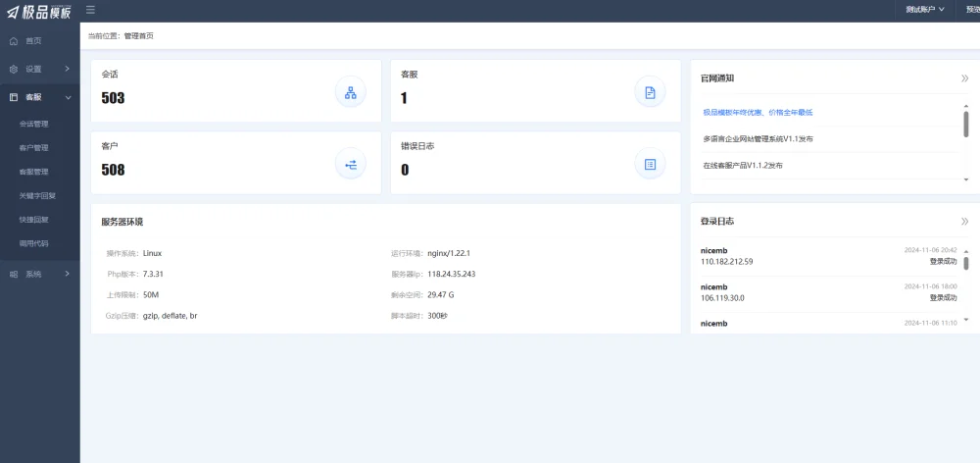Open notice 多语言企业网站管理系统V1.1发布

758,139
